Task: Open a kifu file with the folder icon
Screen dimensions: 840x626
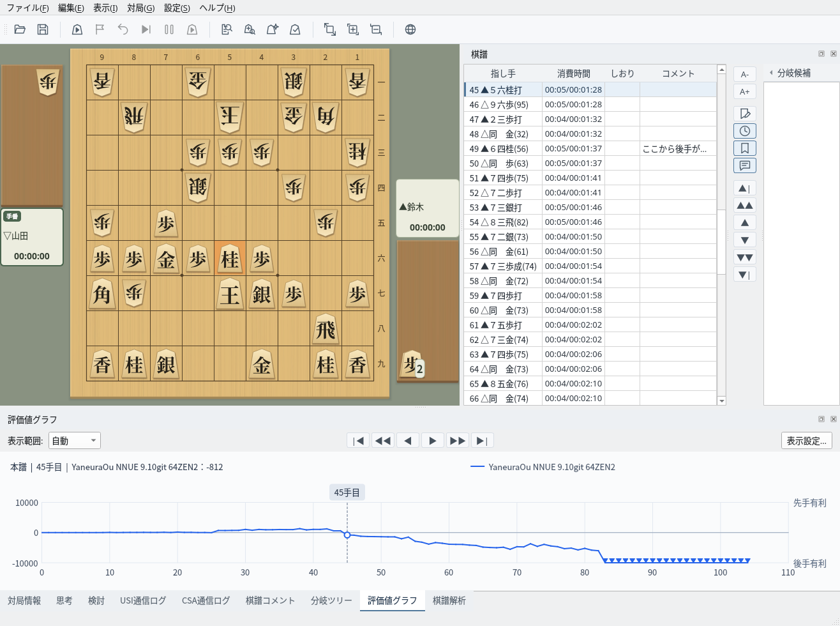Action: (20, 29)
